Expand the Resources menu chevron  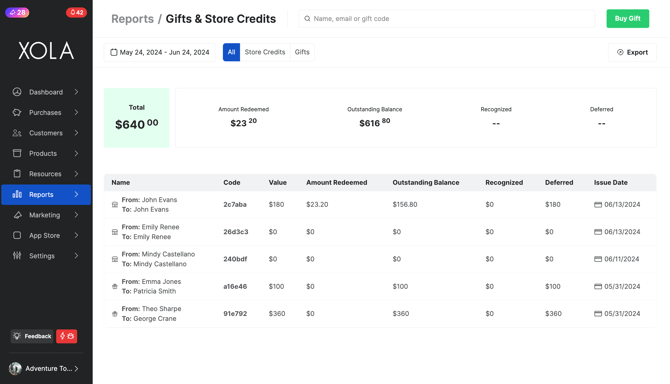pos(76,173)
